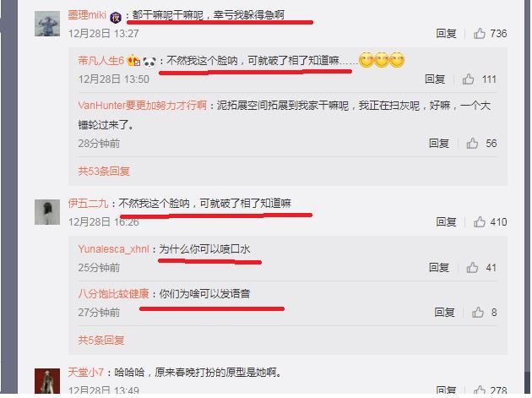Like 墨理miki's comment with 736 likes
The width and height of the screenshot is (532, 398).
pyautogui.click(x=480, y=33)
